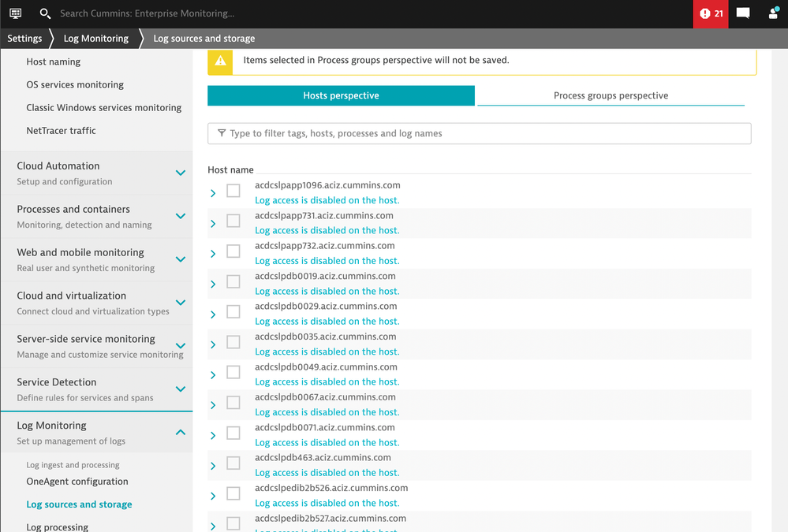The height and width of the screenshot is (532, 788).
Task: Click the filter funnel icon
Action: tap(222, 133)
